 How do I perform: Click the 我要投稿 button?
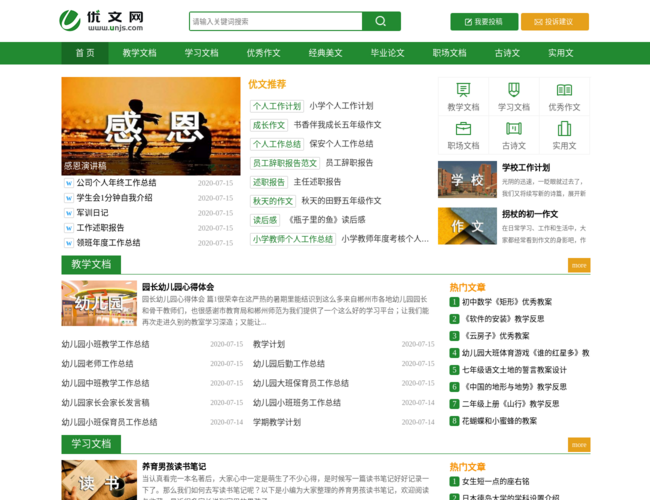click(484, 22)
